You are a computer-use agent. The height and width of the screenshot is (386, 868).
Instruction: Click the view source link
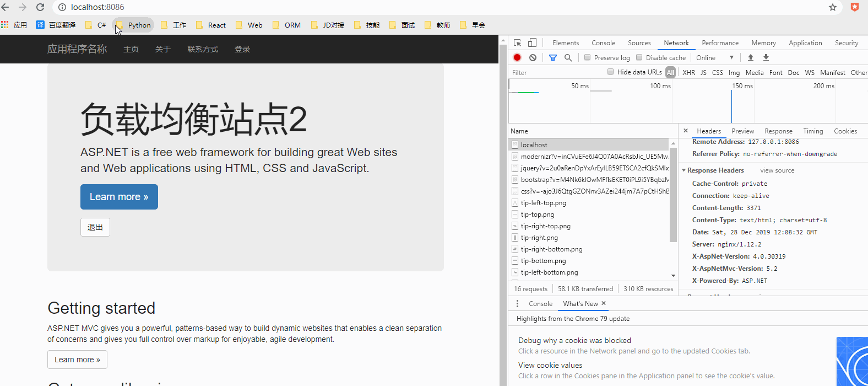pos(777,170)
